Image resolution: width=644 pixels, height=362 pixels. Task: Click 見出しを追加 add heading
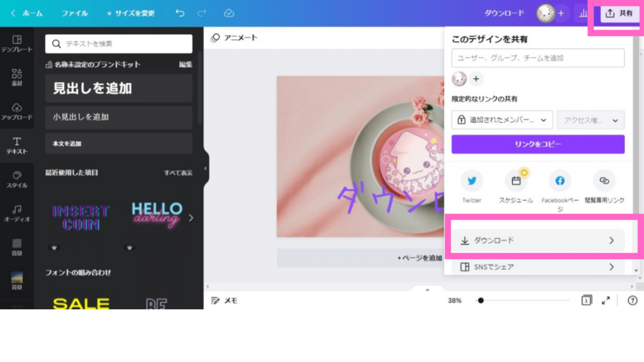(119, 88)
